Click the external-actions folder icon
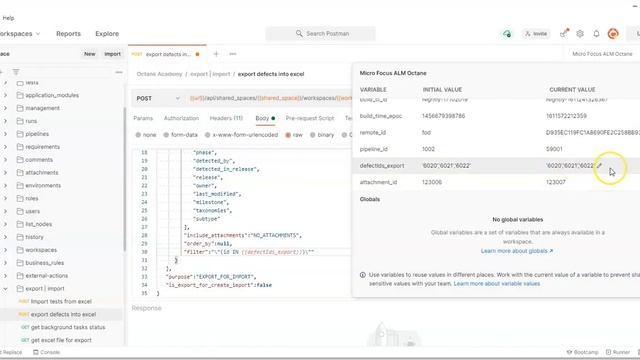The width and height of the screenshot is (640, 360). [x=20, y=276]
